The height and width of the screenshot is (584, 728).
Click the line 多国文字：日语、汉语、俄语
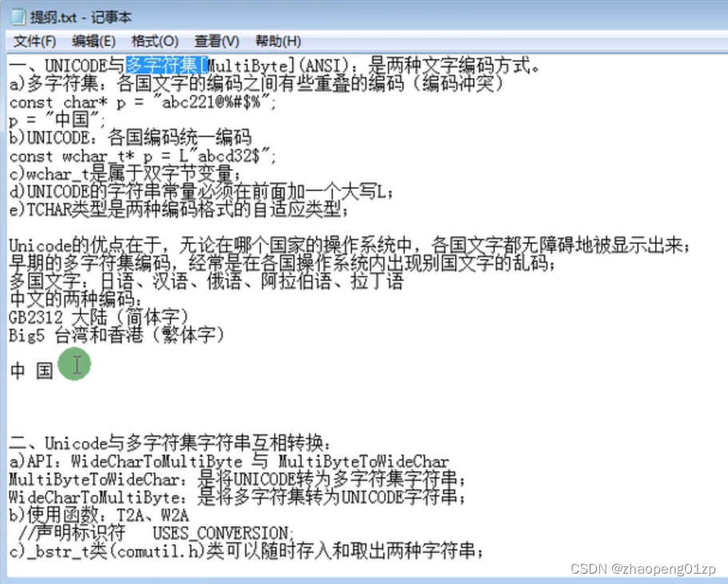click(x=206, y=281)
